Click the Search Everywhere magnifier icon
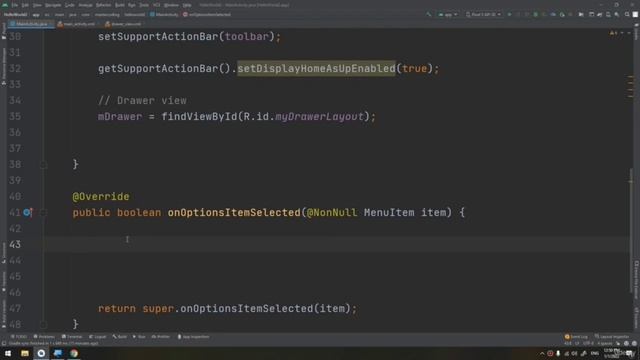 pos(627,14)
